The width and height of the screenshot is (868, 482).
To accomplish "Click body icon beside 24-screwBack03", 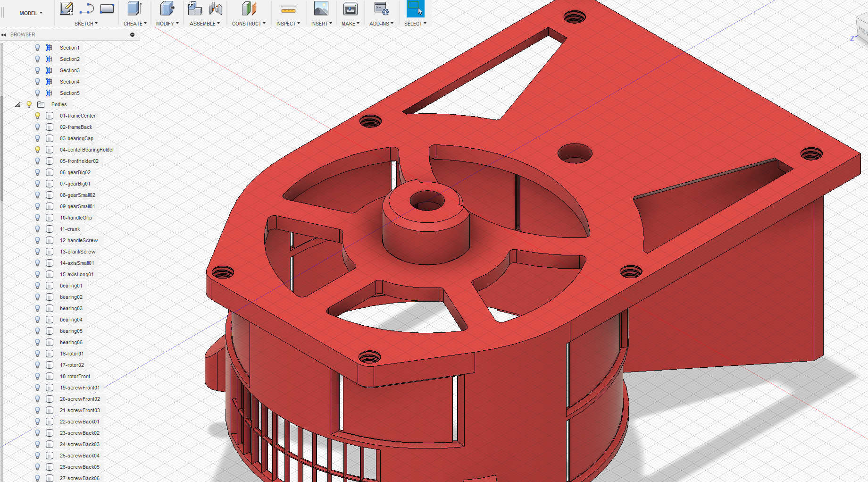I will click(x=50, y=444).
